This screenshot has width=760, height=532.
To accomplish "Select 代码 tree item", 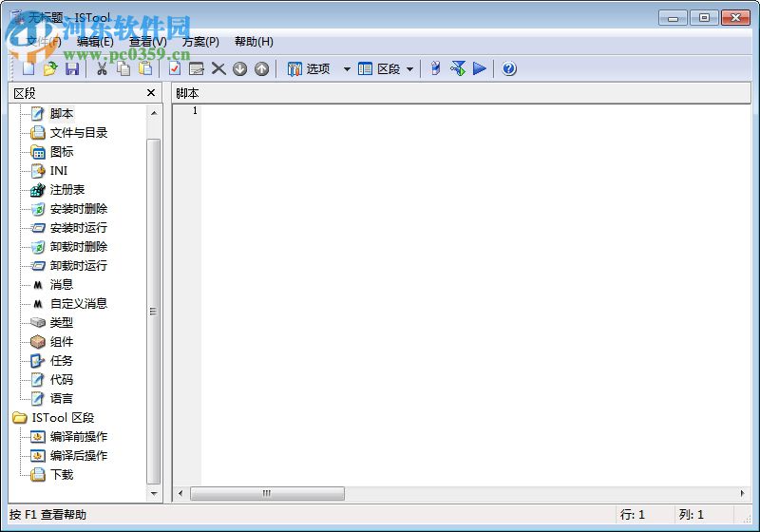I will [62, 379].
